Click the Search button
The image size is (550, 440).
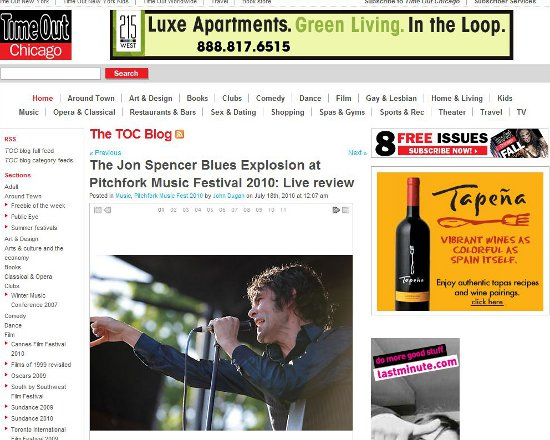[x=126, y=73]
